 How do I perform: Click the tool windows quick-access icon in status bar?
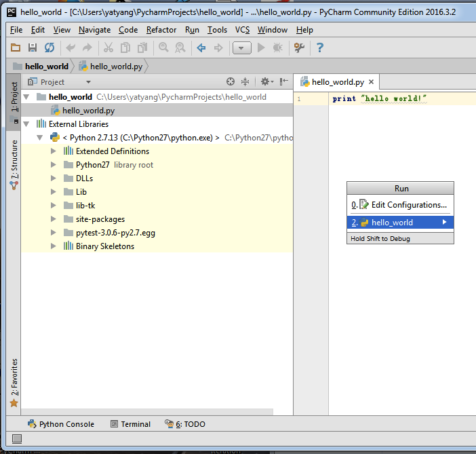tap(17, 438)
